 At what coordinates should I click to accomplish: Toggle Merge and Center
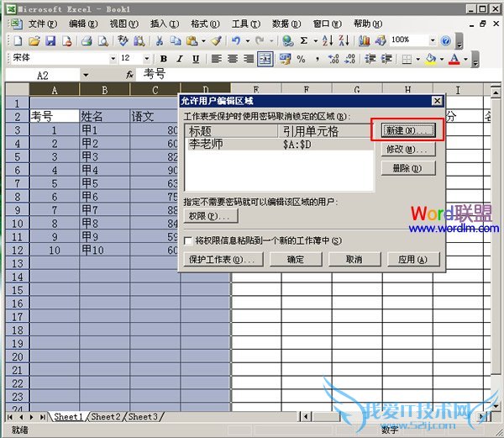point(265,59)
